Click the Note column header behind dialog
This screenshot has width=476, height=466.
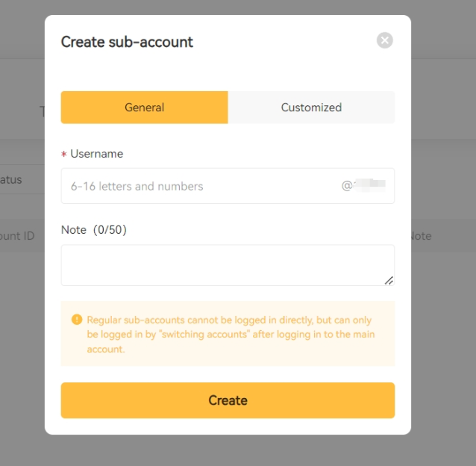coord(421,236)
